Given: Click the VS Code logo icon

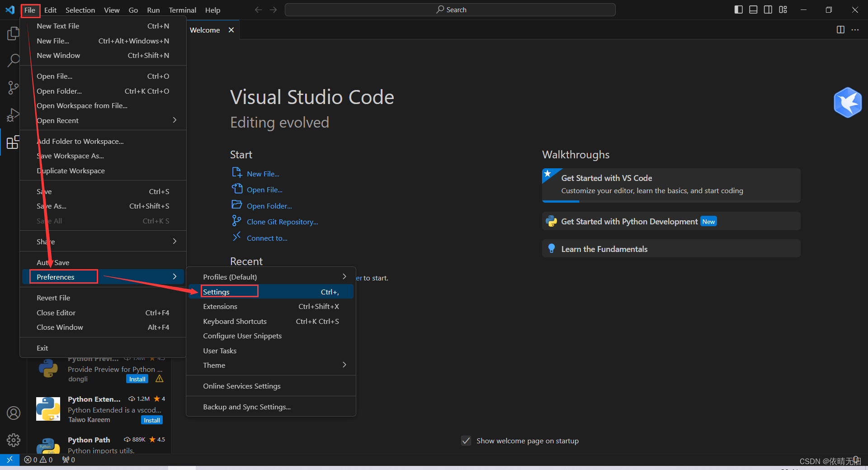Looking at the screenshot, I should (x=10, y=9).
